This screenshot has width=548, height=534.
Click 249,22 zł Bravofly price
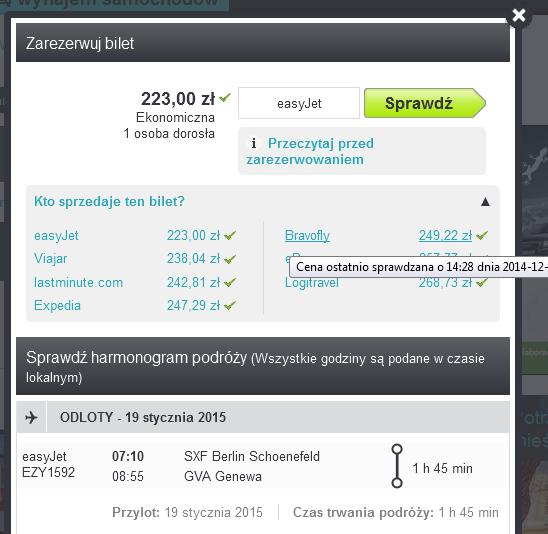point(445,236)
